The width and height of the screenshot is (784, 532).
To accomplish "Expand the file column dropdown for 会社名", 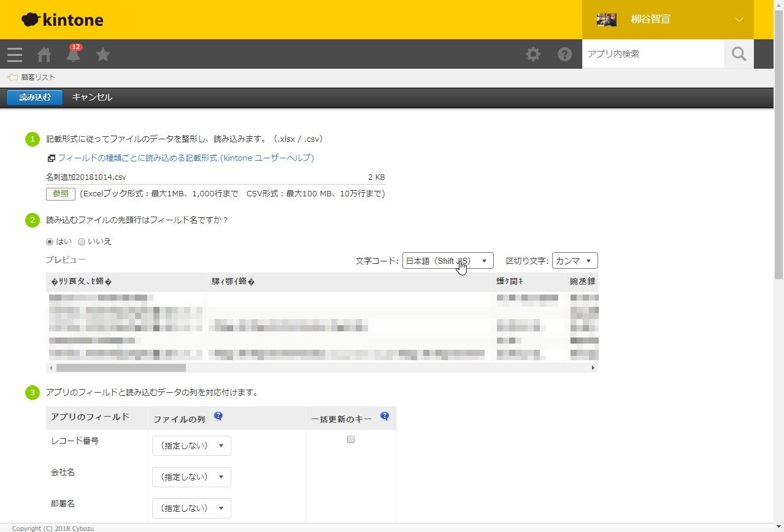I will tap(191, 477).
